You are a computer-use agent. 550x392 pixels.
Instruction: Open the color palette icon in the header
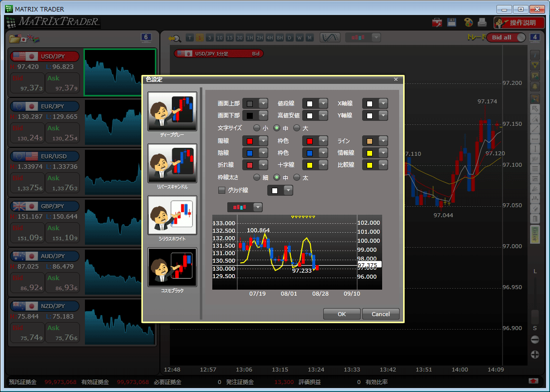(x=468, y=22)
